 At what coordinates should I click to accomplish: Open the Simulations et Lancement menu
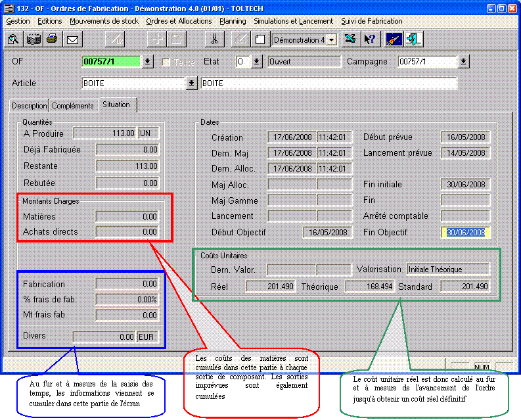click(294, 21)
